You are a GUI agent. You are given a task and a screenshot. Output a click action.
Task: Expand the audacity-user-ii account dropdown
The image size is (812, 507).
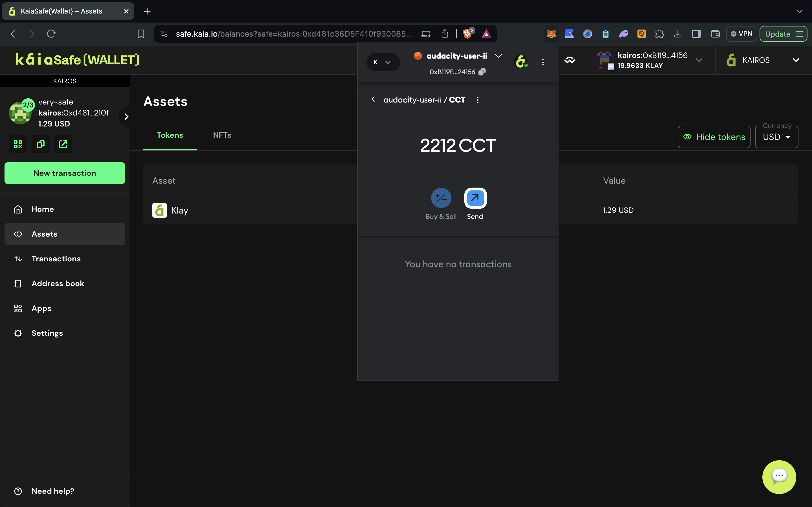coord(498,56)
